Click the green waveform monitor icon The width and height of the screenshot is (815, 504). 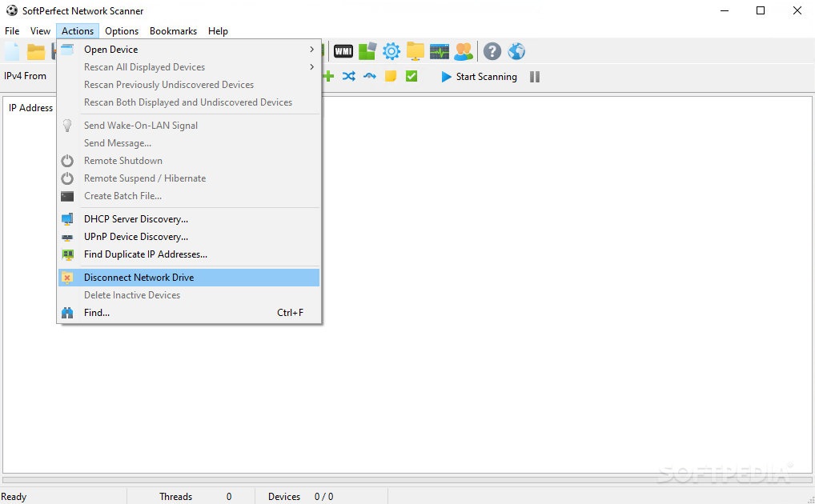coord(440,51)
